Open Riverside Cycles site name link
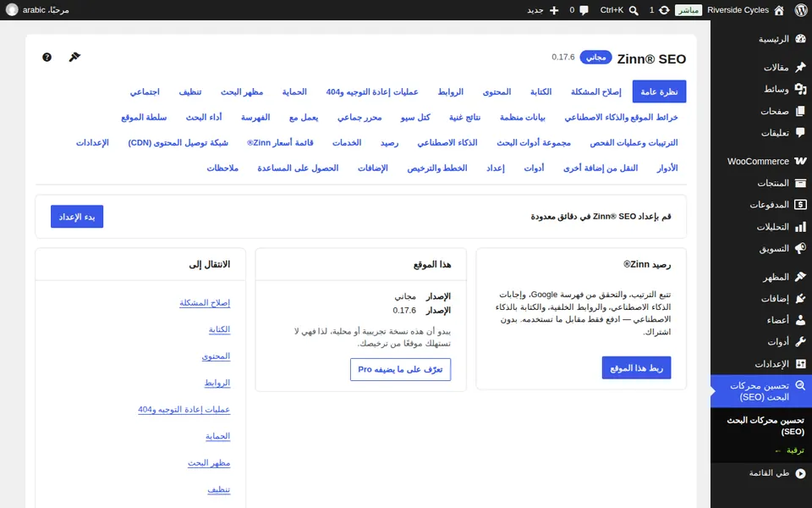Screen dimensions: 812x508 738,10
